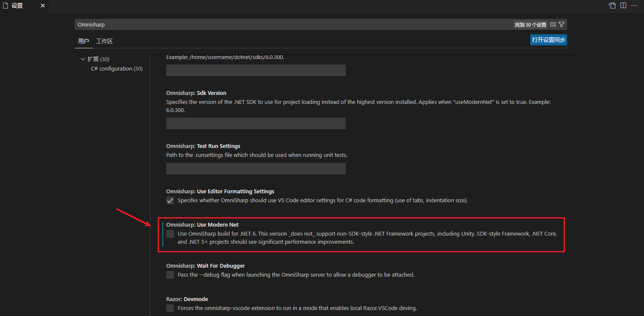Viewport: 644px width, 316px height.
Task: Select the 设置 editor tab
Action: 24,6
